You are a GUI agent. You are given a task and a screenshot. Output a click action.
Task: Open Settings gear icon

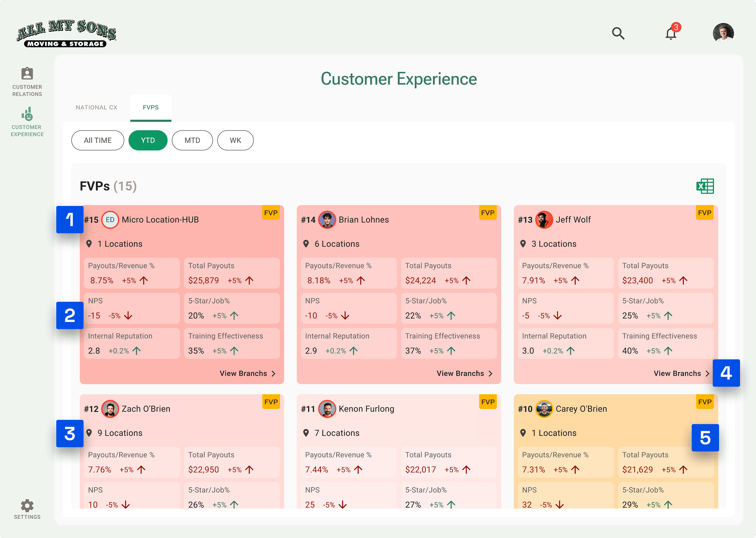pyautogui.click(x=27, y=505)
